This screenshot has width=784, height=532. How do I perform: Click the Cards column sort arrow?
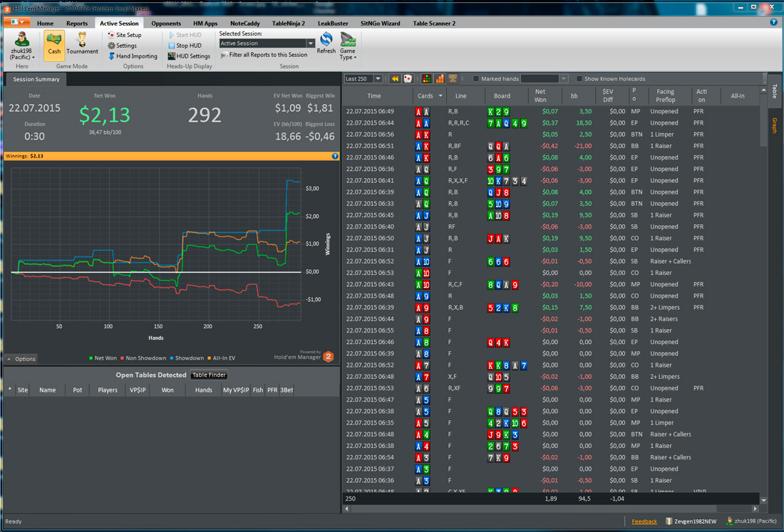[x=440, y=96]
